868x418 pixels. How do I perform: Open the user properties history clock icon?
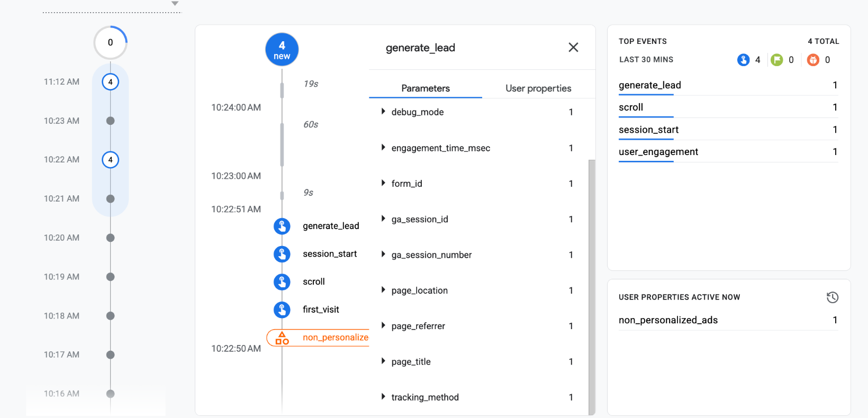pos(833,297)
